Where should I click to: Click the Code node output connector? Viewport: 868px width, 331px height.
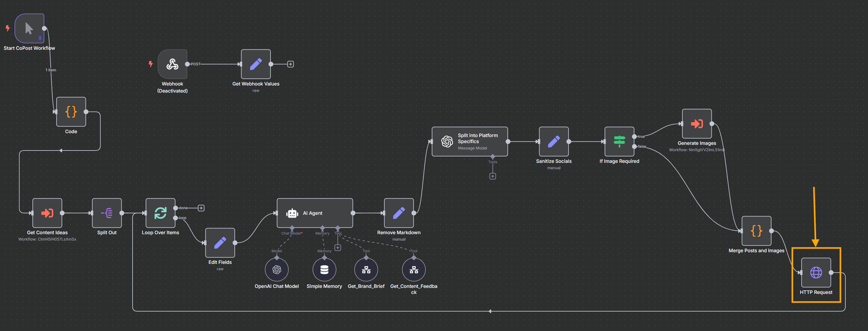[x=86, y=112]
